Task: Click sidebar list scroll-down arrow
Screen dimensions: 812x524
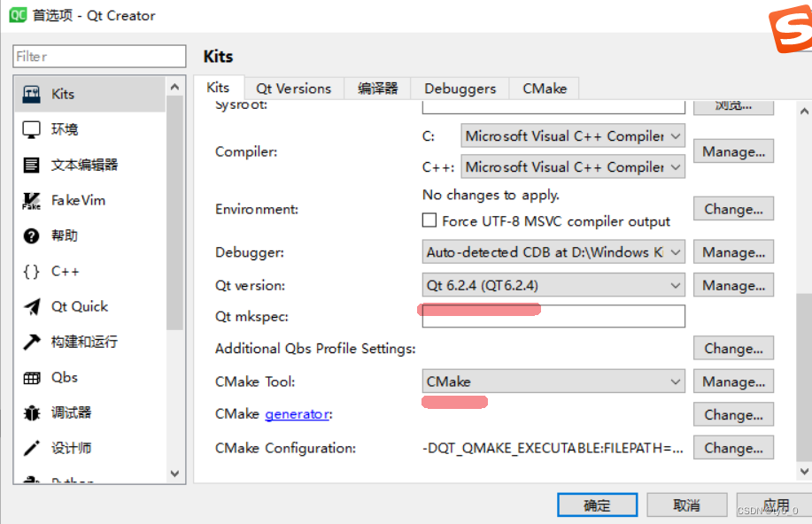Action: [175, 474]
